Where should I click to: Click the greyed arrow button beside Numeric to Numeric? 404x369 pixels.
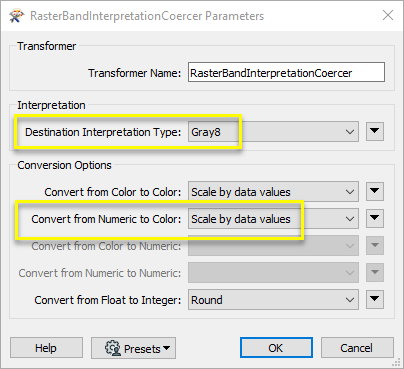tap(375, 272)
